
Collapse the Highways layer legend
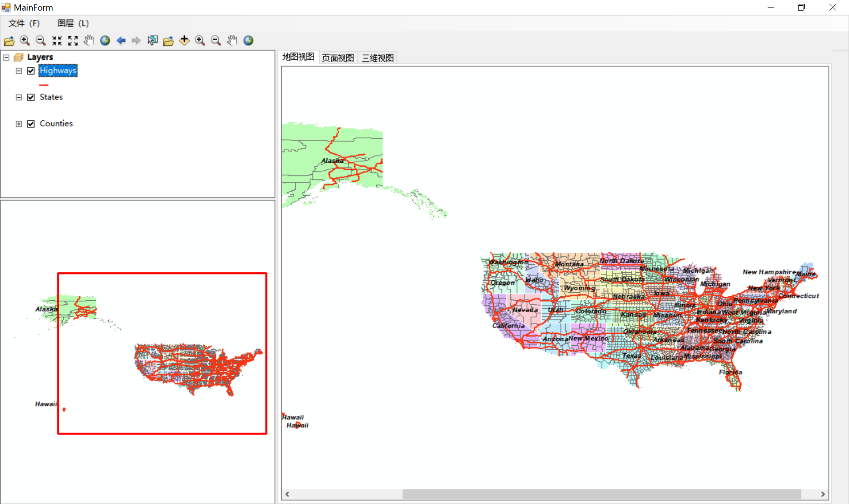(19, 71)
